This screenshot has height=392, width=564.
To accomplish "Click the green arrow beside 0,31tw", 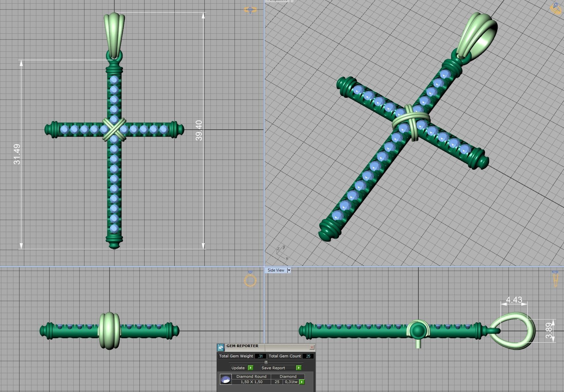I will pyautogui.click(x=302, y=382).
